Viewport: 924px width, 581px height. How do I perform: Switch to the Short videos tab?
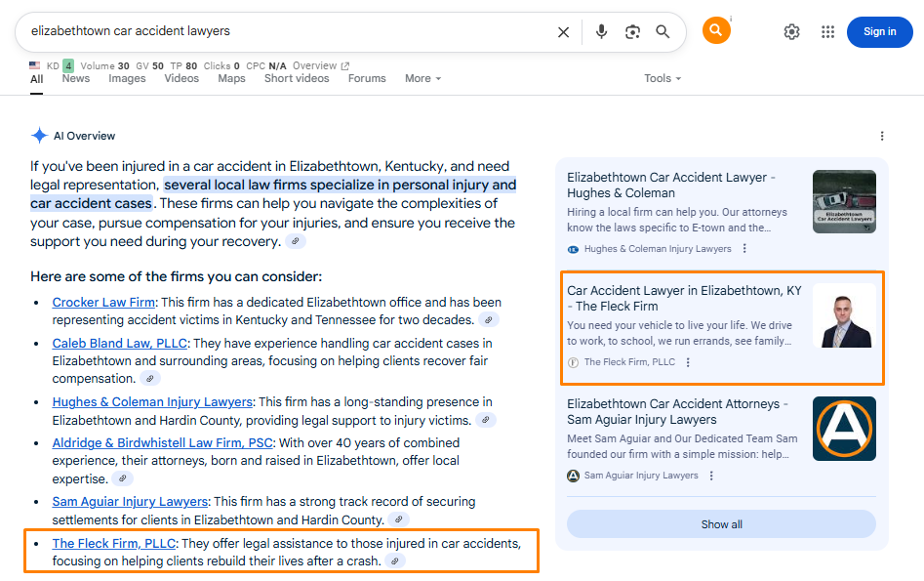click(297, 78)
